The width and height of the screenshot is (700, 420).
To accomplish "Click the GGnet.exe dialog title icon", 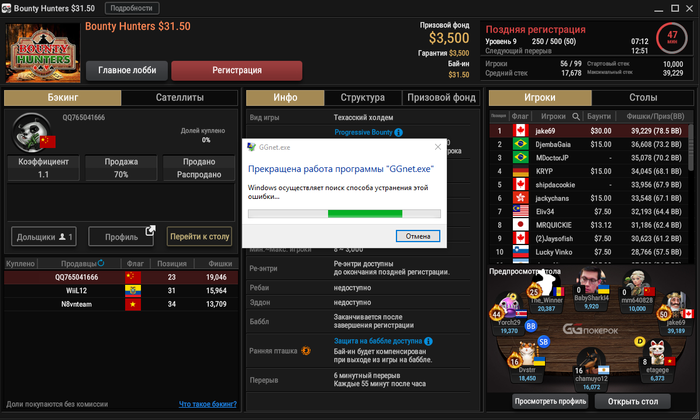I will 251,147.
